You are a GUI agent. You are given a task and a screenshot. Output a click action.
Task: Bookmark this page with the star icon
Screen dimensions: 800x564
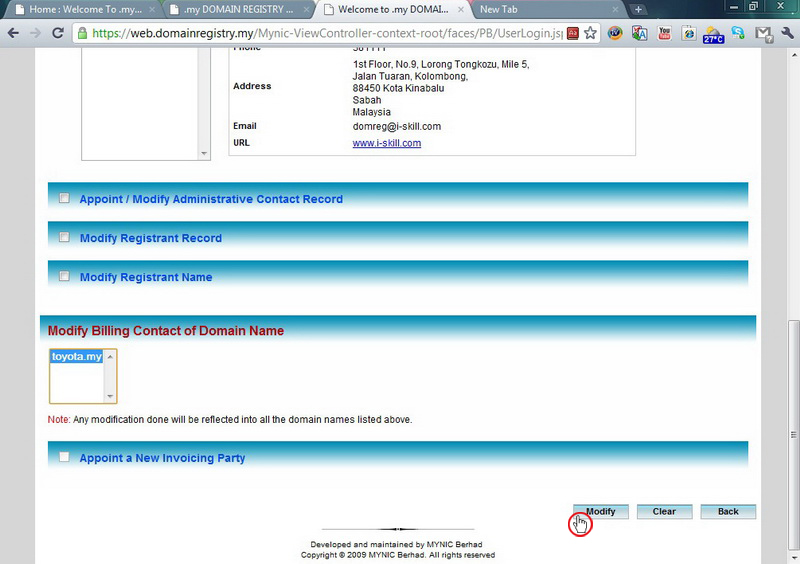tap(590, 33)
